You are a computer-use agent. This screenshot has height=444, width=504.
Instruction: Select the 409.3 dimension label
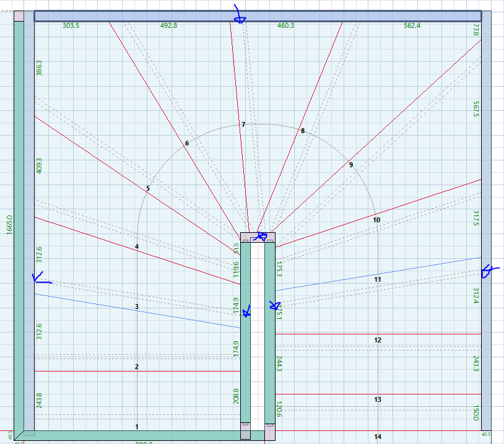point(39,166)
